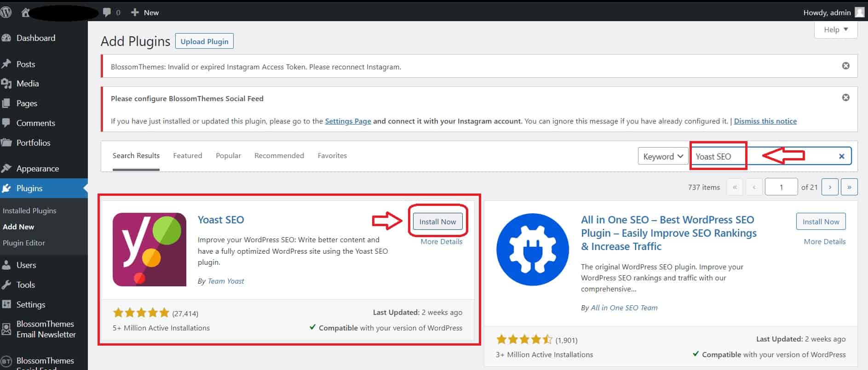This screenshot has width=868, height=370.
Task: Select the Search Results tab
Action: tap(136, 156)
